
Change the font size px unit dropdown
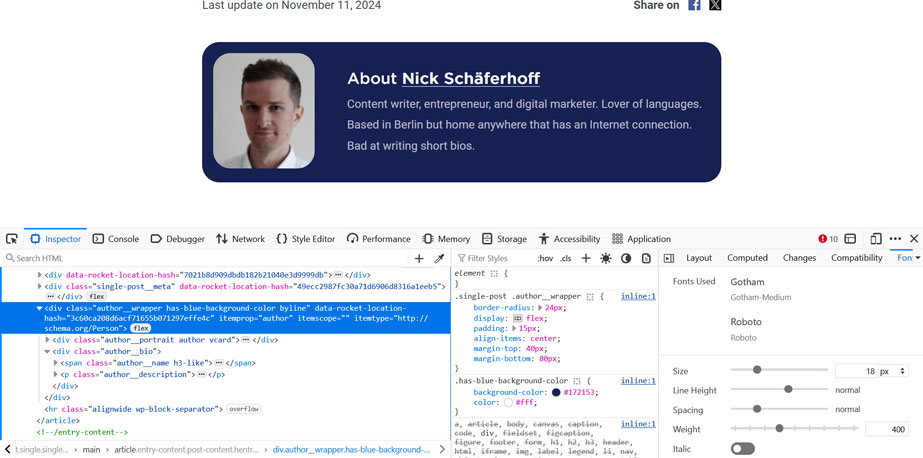point(894,371)
